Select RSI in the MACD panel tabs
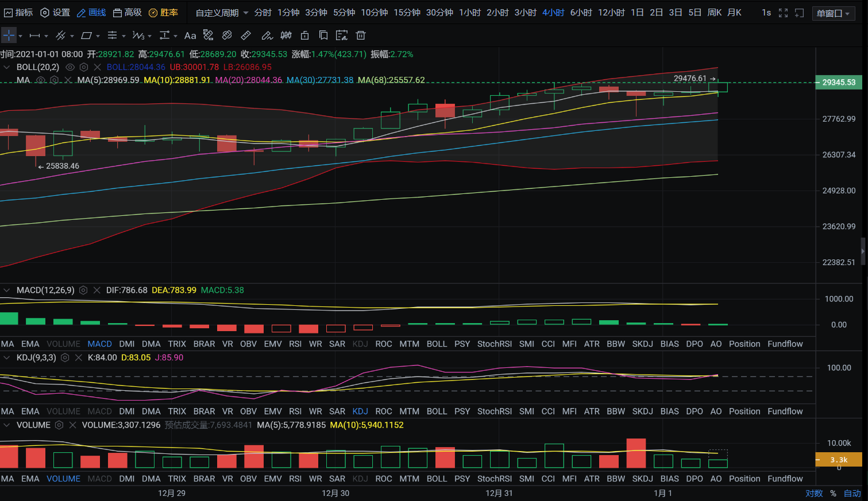The height and width of the screenshot is (501, 868). [295, 344]
